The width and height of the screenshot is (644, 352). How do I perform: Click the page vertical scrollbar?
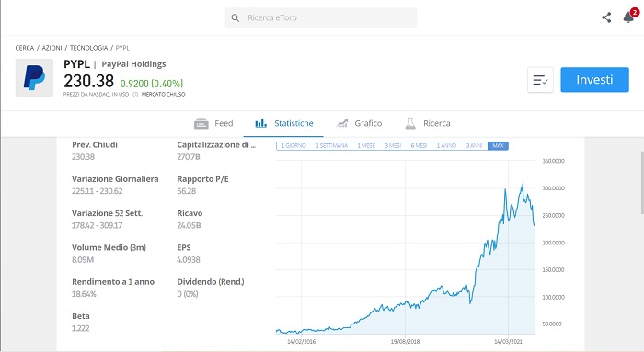pos(642,183)
